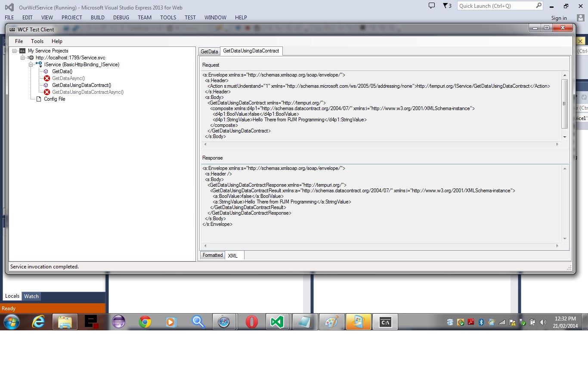Open Visual Studio BUILD menu
Viewport: 588px width, 382px height.
click(98, 18)
